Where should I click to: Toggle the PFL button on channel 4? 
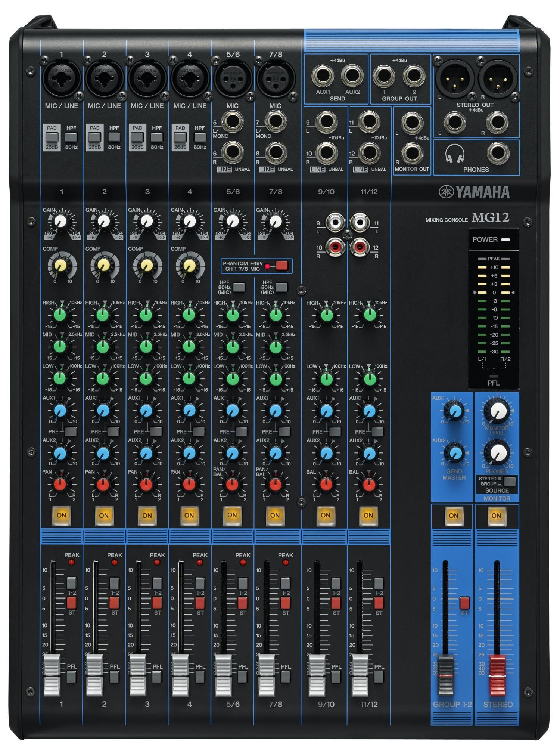200,677
